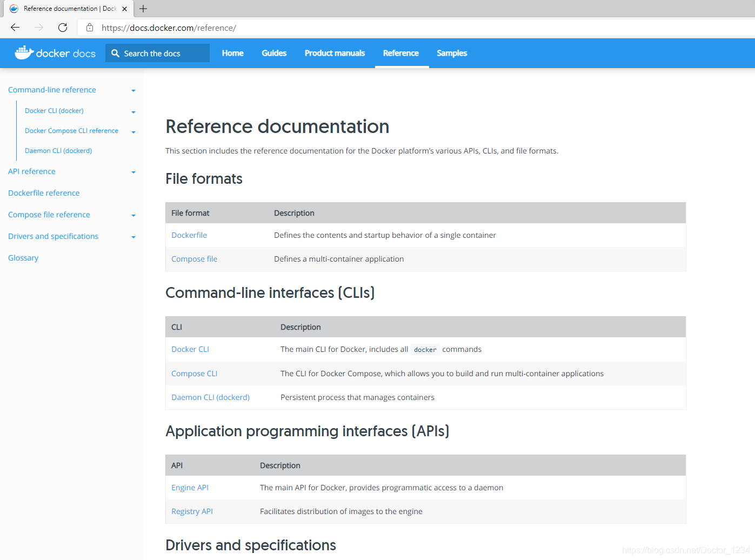Screen dimensions: 755x560
Task: Click 'Persistent process that manages containers' cell
Action: point(357,397)
